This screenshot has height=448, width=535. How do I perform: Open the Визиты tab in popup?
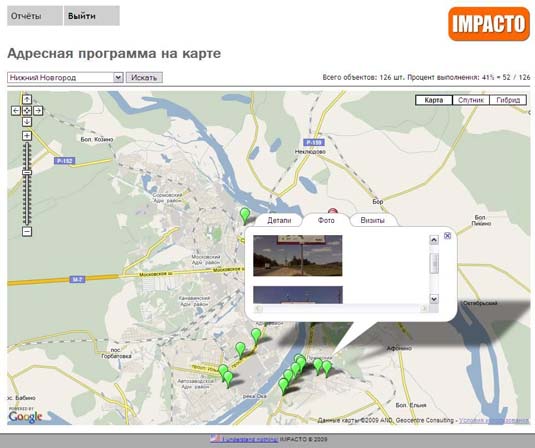[x=373, y=220]
